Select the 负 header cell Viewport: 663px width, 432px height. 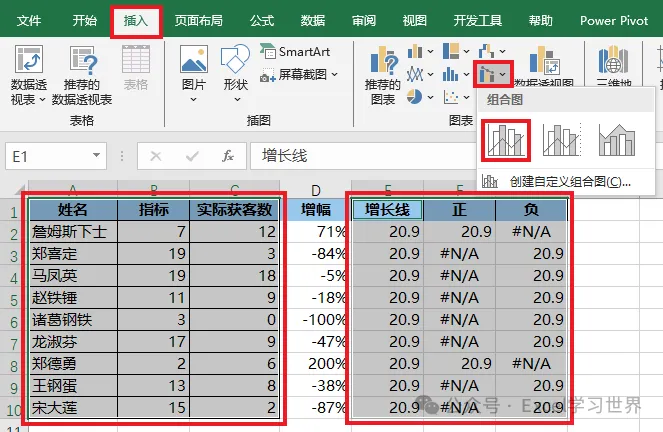tap(531, 210)
